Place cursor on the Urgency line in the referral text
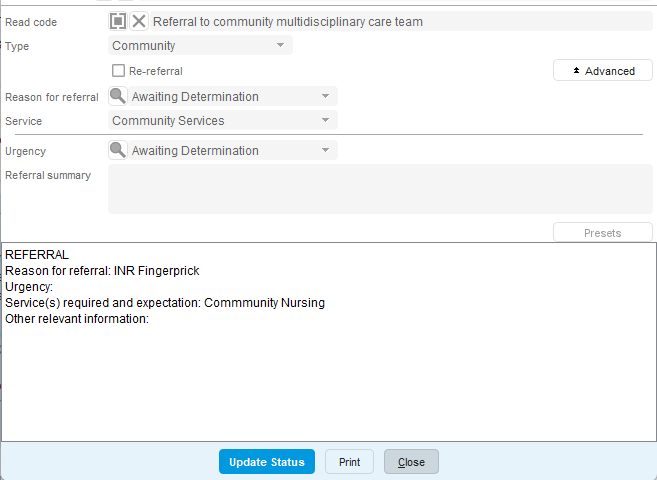This screenshot has height=480, width=657. (x=29, y=287)
